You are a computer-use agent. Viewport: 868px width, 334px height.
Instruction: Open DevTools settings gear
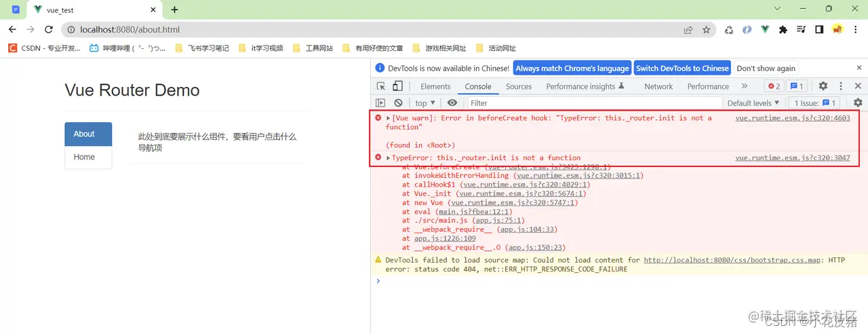tap(823, 86)
